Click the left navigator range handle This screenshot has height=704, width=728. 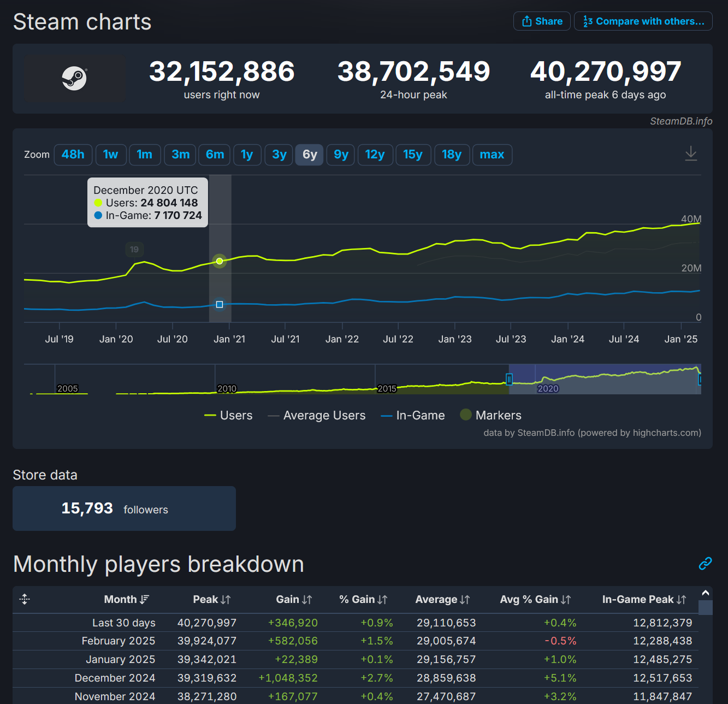(x=509, y=379)
